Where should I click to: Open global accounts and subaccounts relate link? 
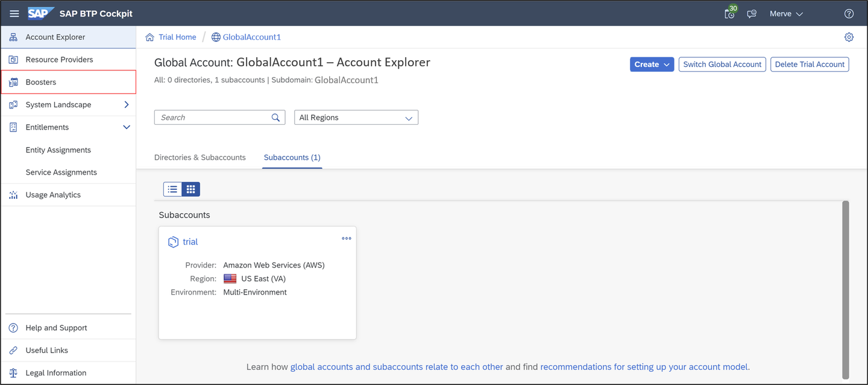pos(397,366)
